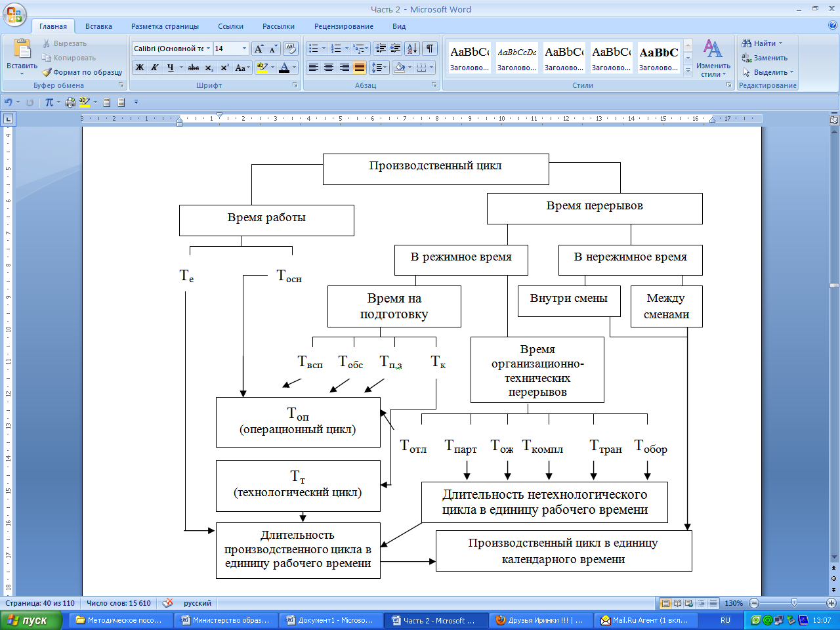The height and width of the screenshot is (630, 840).
Task: Open the font size dropdown
Action: point(245,49)
